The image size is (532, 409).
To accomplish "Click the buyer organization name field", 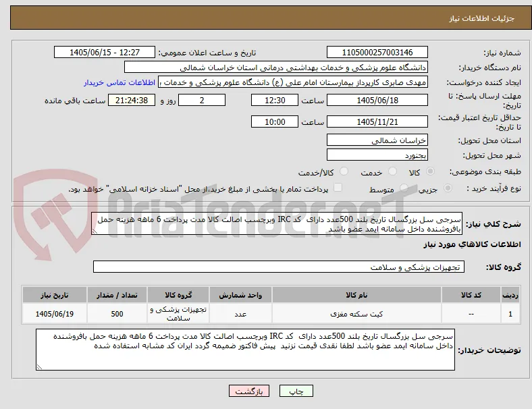I will (x=276, y=67).
